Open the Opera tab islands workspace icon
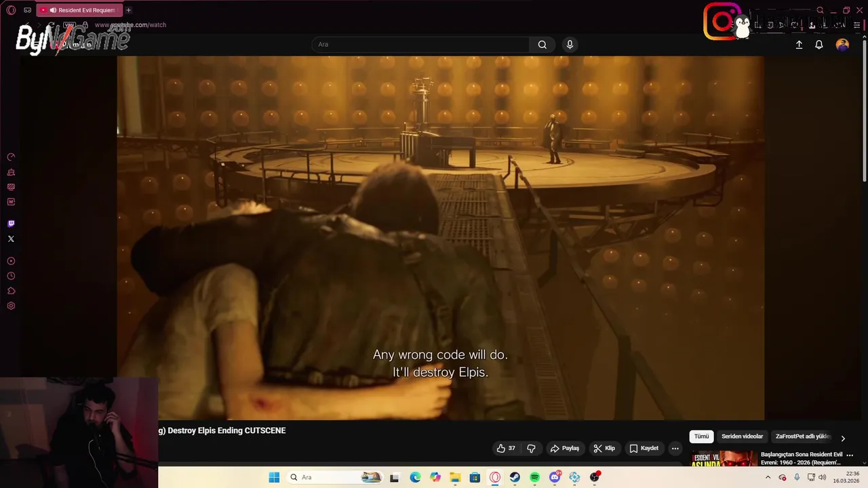868x488 pixels. click(28, 10)
